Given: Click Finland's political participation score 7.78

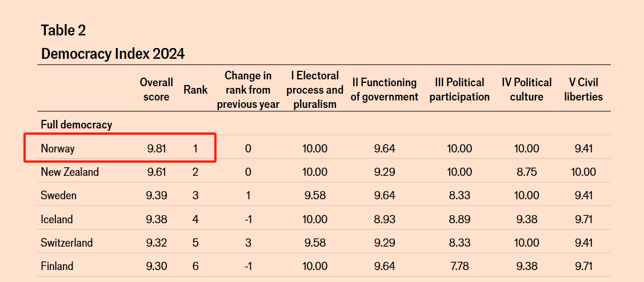Looking at the screenshot, I should tap(459, 267).
